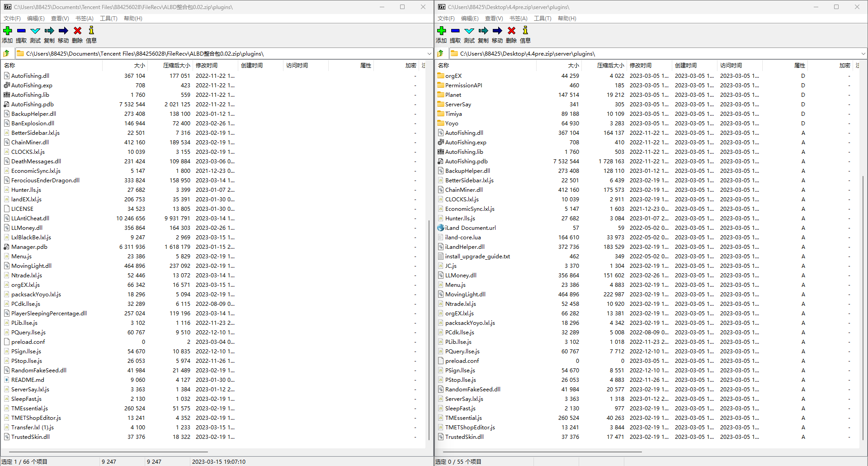Open 文件(F) menu in left window
868x466 pixels.
(12, 19)
